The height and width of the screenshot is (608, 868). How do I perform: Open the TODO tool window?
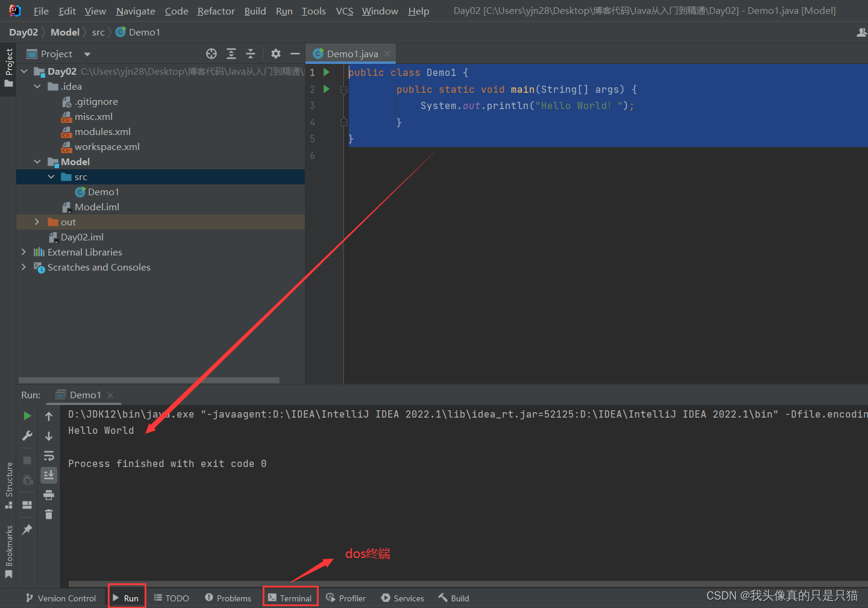tap(172, 598)
